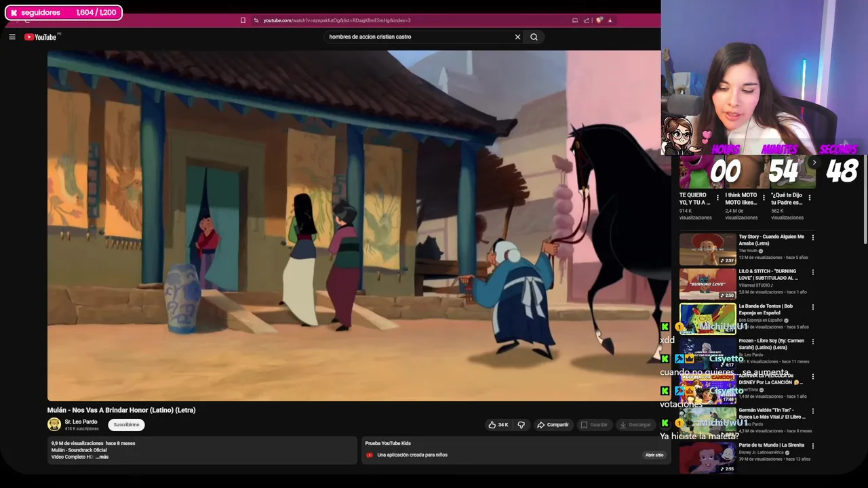
Task: Expand description with '...más'
Action: [x=102, y=457]
